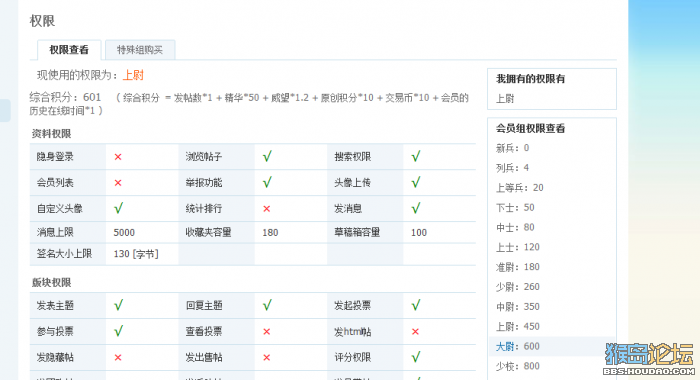Select the 少校: 800 group entry

[518, 366]
